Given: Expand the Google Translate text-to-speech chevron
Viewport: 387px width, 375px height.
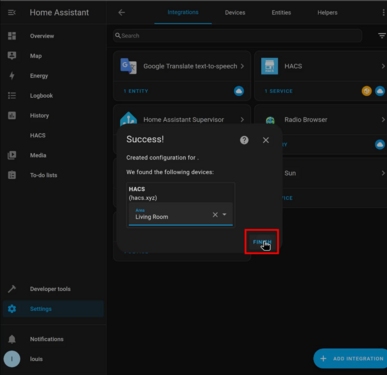Looking at the screenshot, I should coord(242,66).
